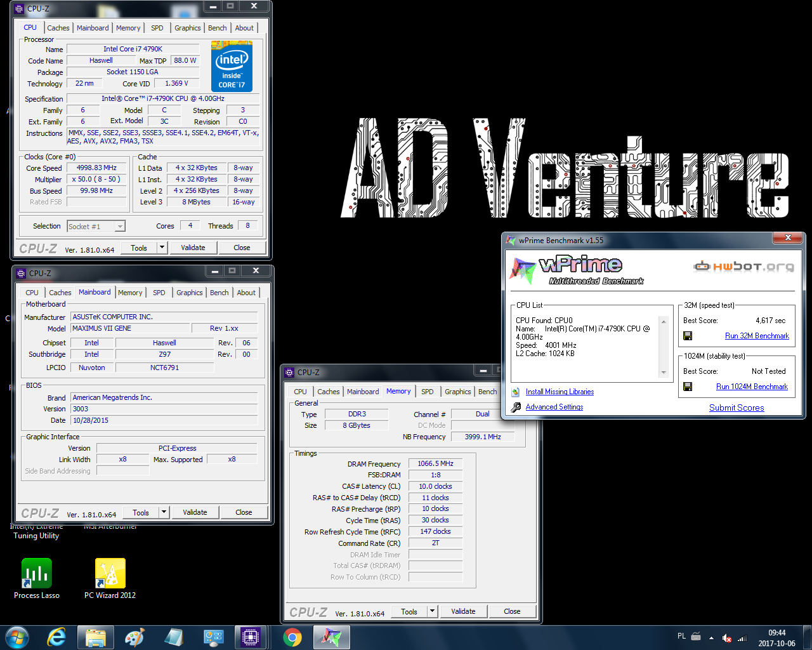Click the Advanced Settings magnifier icon
The width and height of the screenshot is (812, 650).
click(x=516, y=407)
